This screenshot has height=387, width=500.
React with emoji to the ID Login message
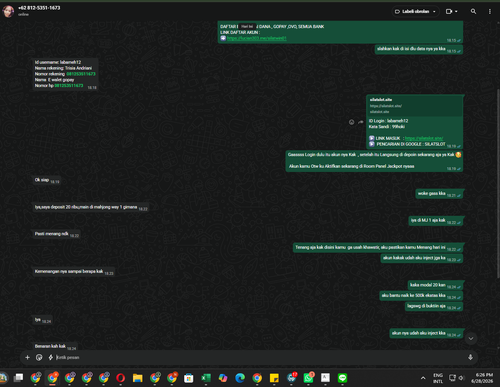point(351,122)
